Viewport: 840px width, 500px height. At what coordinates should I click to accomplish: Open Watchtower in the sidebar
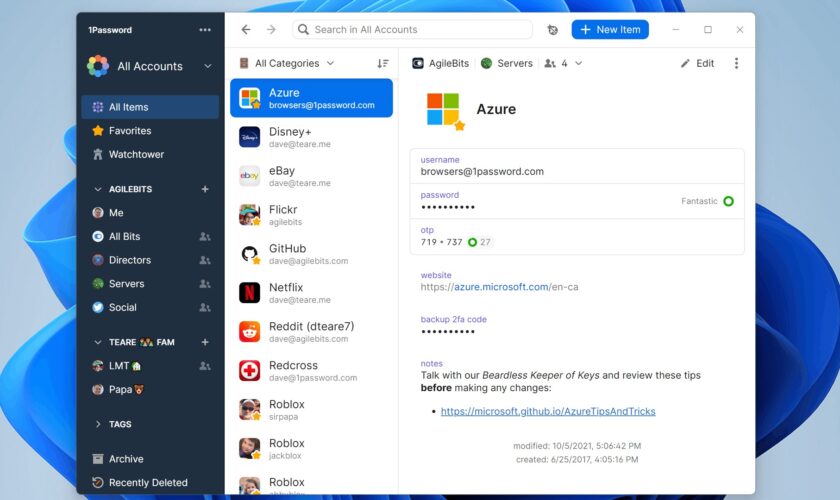click(x=136, y=155)
